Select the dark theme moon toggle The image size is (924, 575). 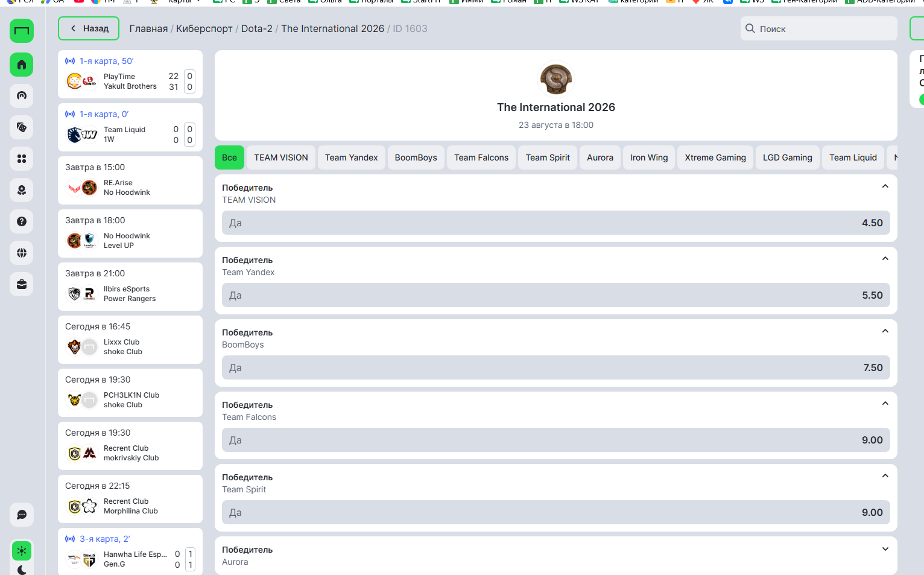click(x=22, y=569)
